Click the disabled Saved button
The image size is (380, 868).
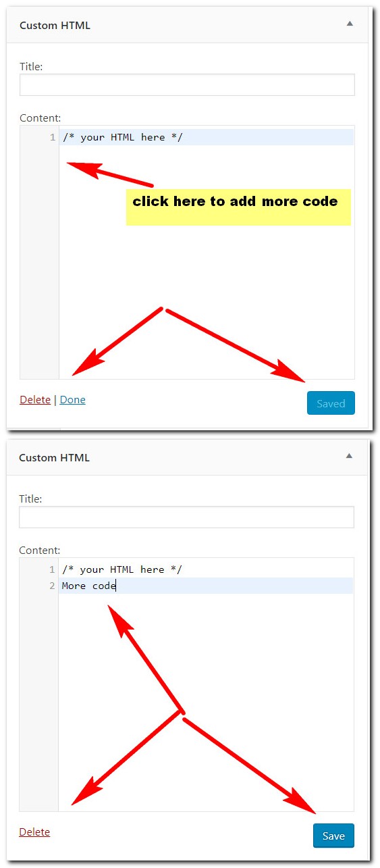pyautogui.click(x=331, y=403)
